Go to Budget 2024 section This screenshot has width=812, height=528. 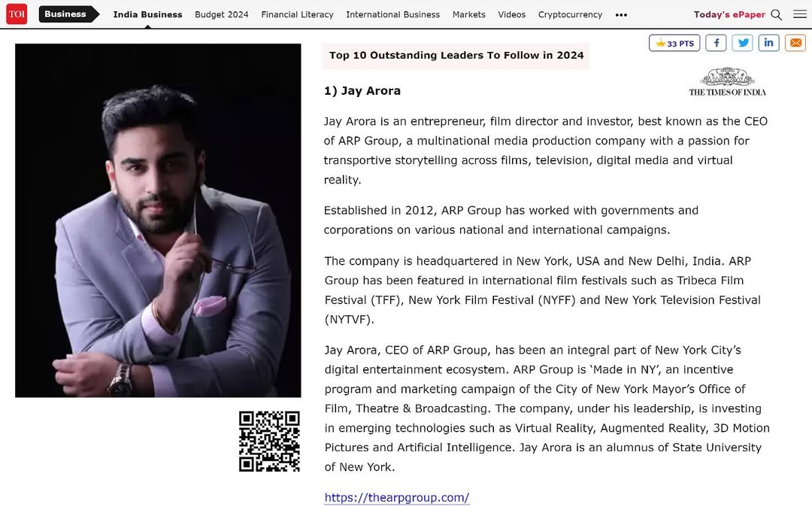(x=222, y=14)
